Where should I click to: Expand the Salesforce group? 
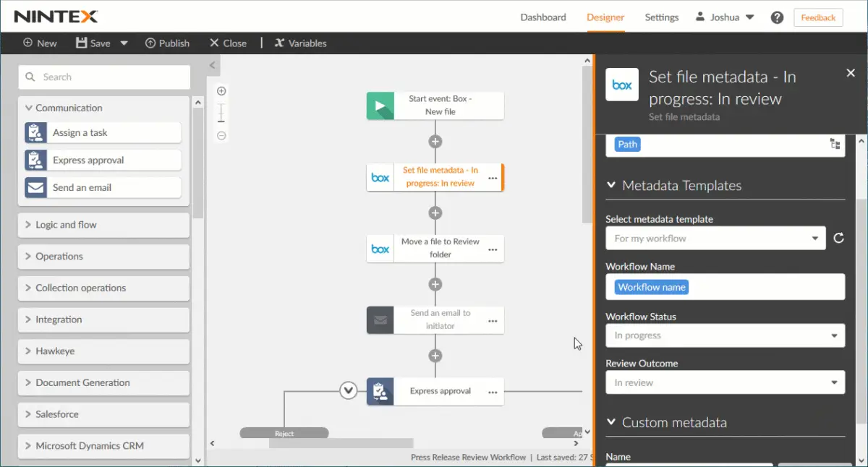[x=104, y=414]
